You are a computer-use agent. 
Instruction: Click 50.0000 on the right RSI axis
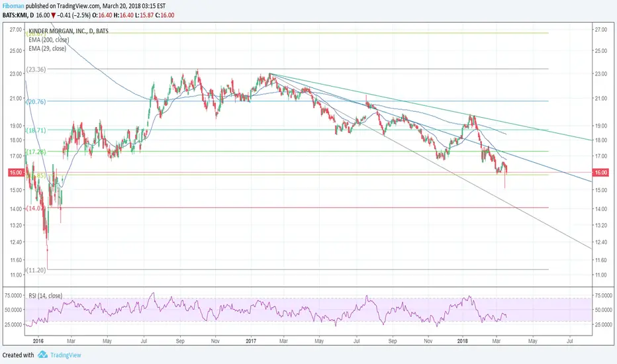[x=603, y=310]
